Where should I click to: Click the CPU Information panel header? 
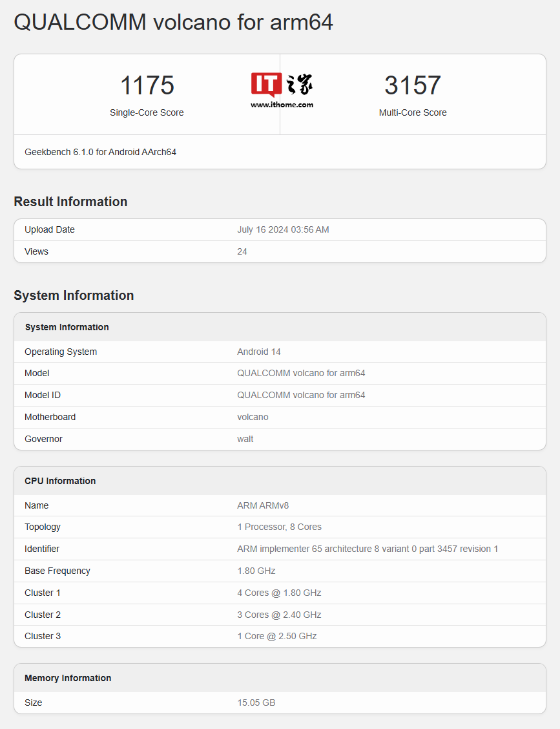point(60,481)
